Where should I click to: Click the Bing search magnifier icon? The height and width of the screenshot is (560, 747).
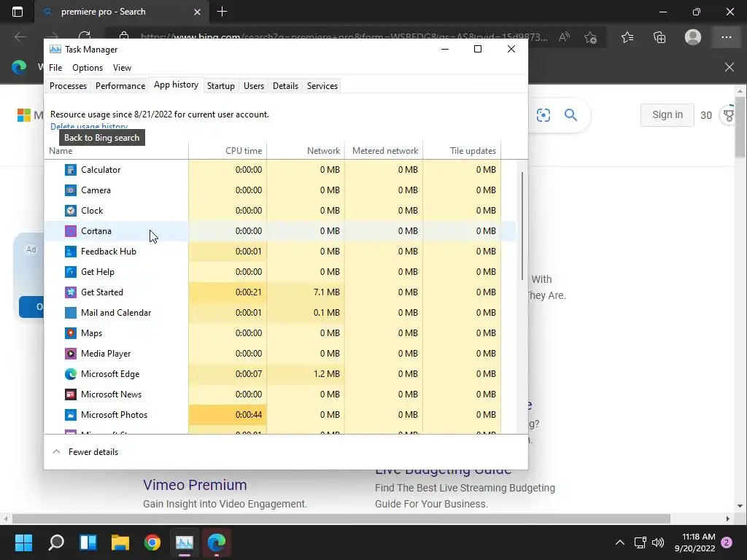[x=570, y=114]
